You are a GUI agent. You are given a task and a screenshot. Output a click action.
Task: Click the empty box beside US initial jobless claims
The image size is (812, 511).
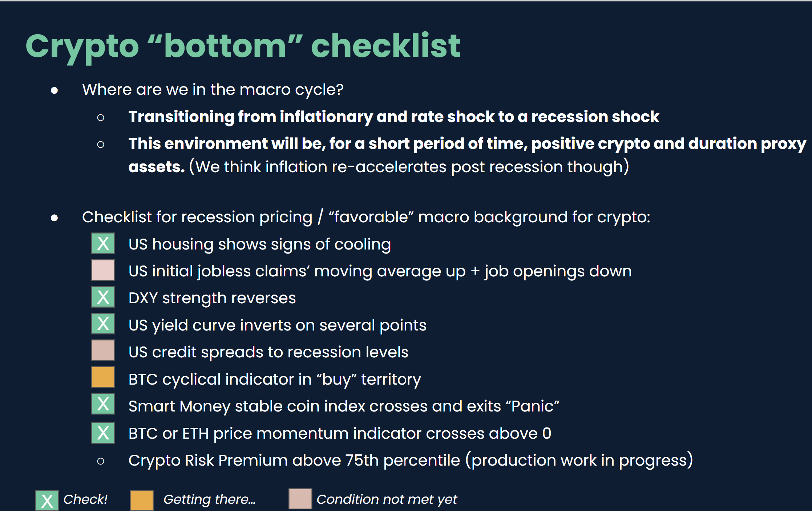(103, 270)
